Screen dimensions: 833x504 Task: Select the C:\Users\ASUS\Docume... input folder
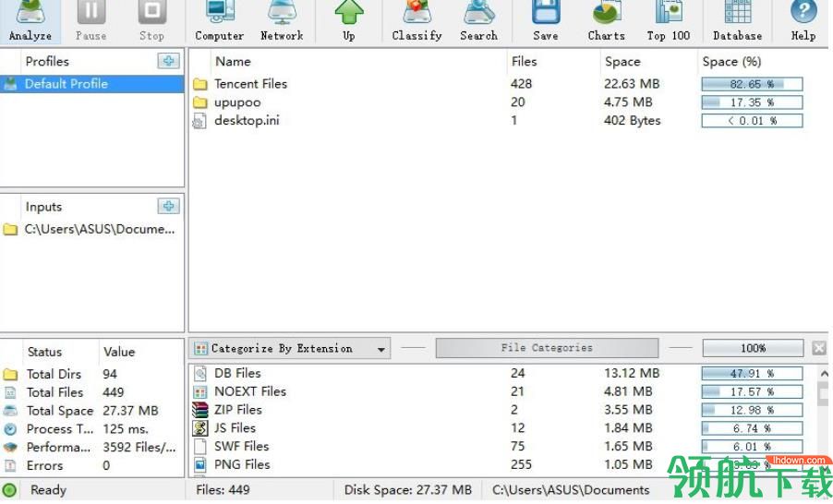[92, 229]
